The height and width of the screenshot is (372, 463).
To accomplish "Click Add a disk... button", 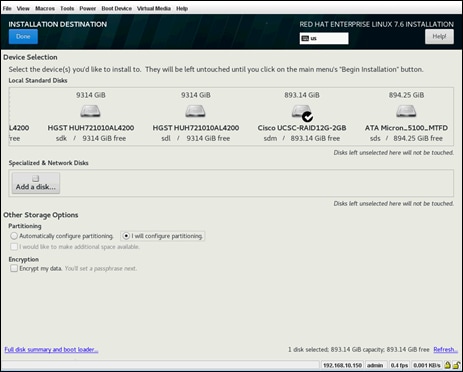I will point(36,183).
